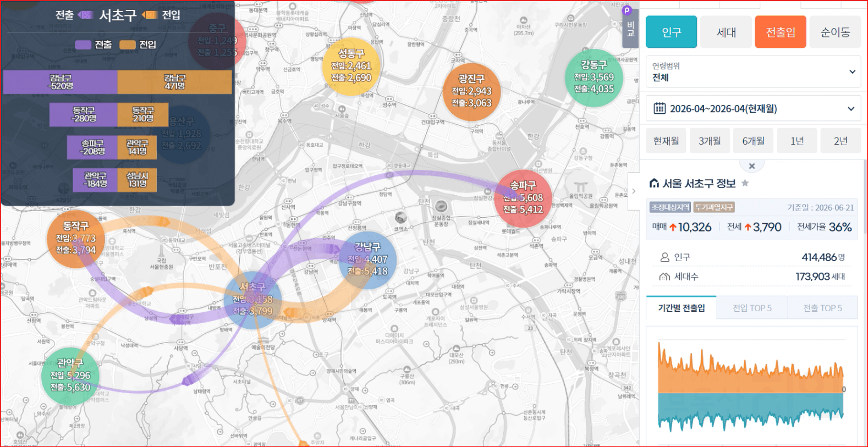868x447 pixels.
Task: Click the orange 관악구 141명 bar
Action: [x=137, y=147]
